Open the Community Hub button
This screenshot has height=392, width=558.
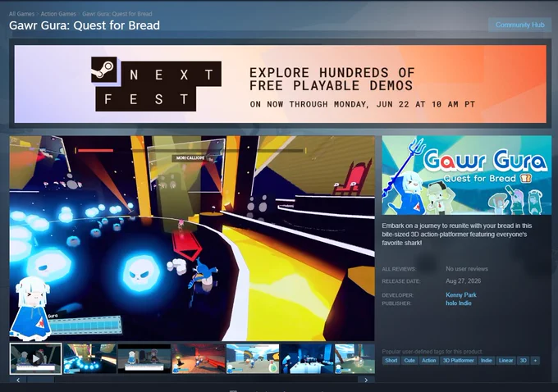[520, 25]
